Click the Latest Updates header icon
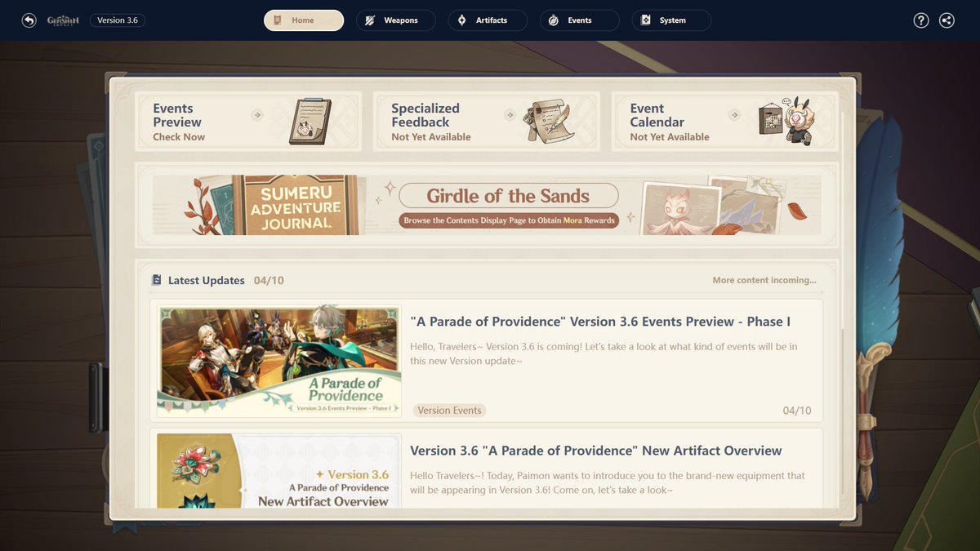This screenshot has width=980, height=551. pyautogui.click(x=157, y=280)
